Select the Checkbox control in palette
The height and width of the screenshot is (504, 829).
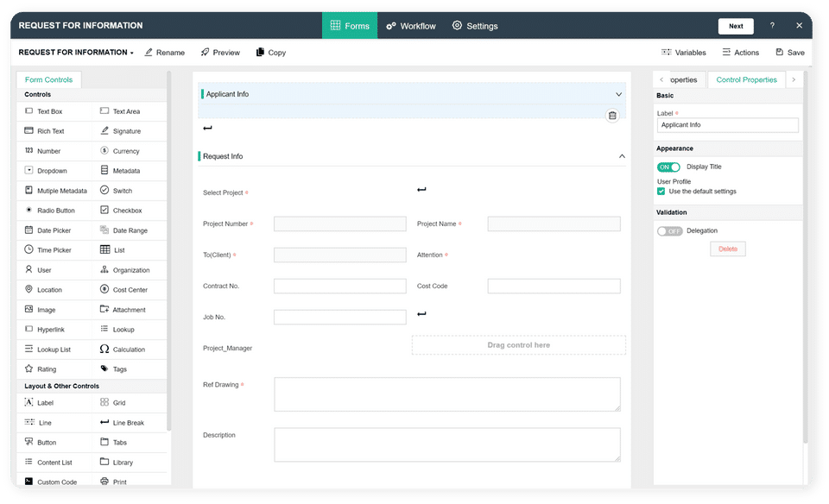(x=121, y=211)
